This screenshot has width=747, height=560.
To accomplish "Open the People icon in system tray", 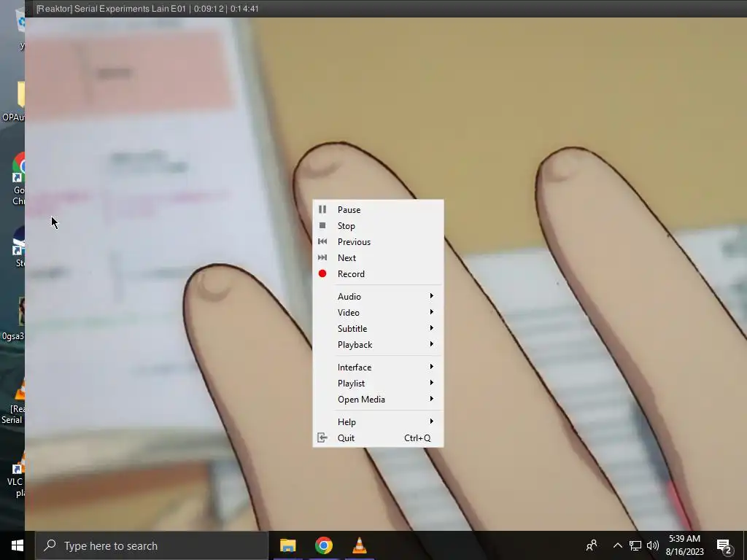I will pos(592,545).
